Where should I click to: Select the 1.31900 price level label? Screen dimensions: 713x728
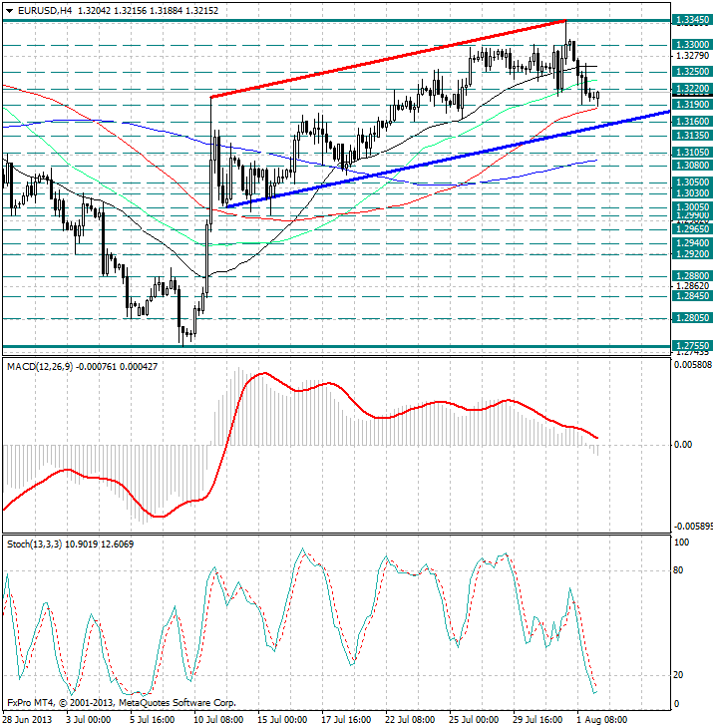tap(692, 105)
